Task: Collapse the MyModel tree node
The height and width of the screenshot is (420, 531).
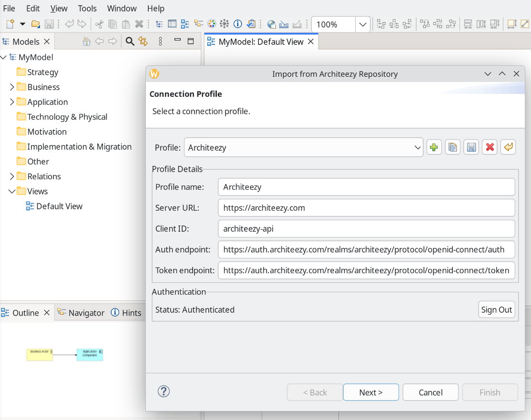Action: pyautogui.click(x=4, y=57)
